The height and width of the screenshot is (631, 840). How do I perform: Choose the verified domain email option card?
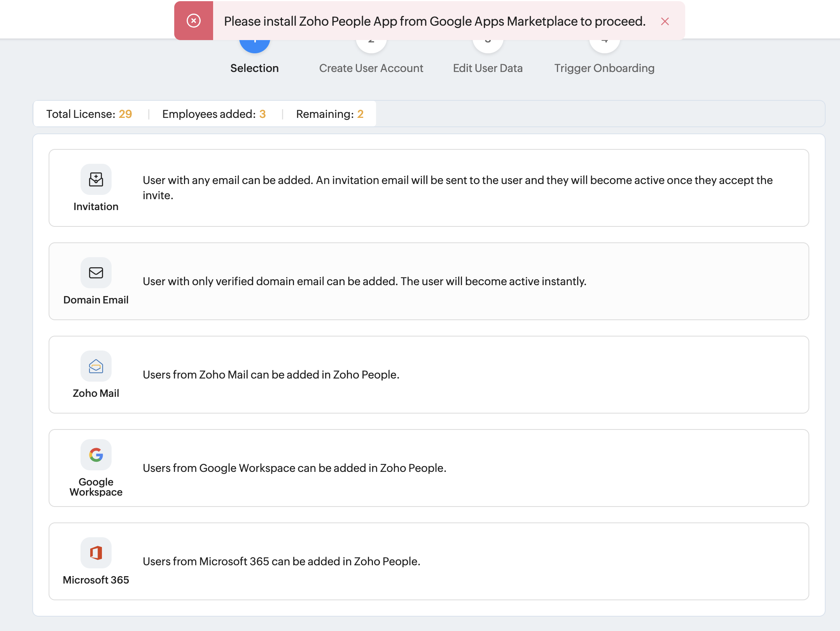coord(429,281)
